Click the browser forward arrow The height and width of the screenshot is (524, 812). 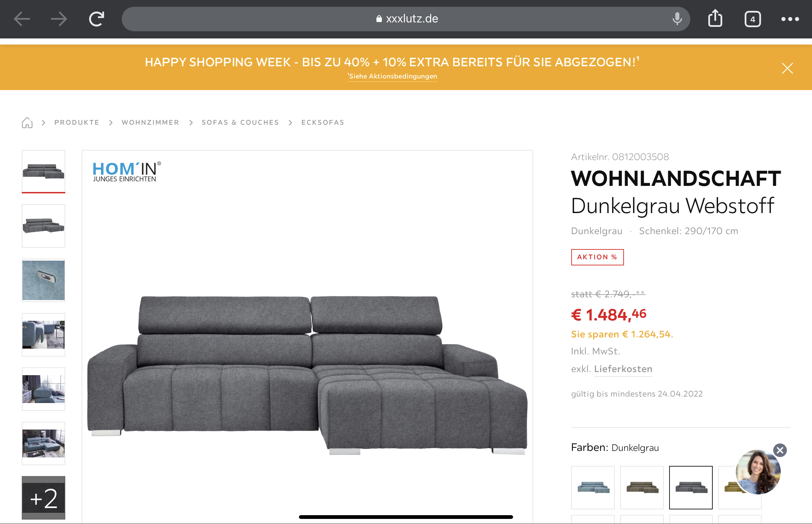(x=59, y=19)
